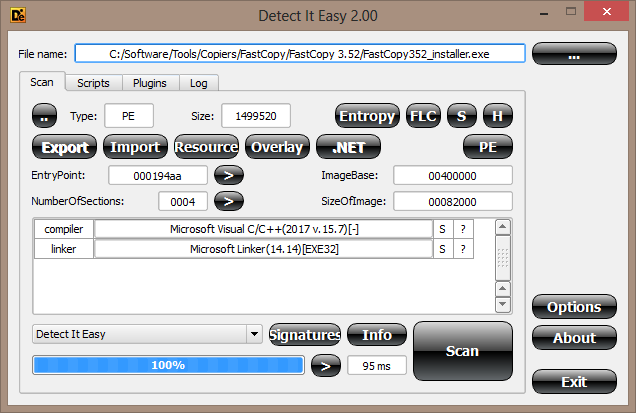Open the Plugins tab
636x413 pixels.
click(150, 83)
